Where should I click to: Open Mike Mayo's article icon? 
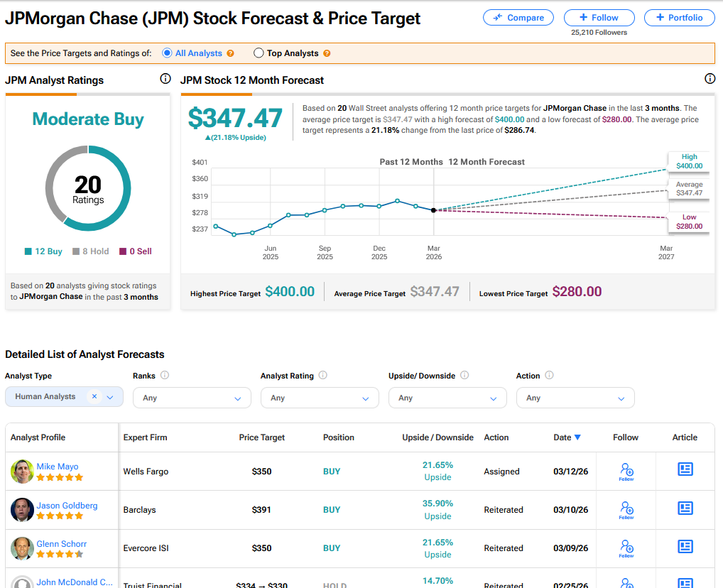[x=685, y=469]
